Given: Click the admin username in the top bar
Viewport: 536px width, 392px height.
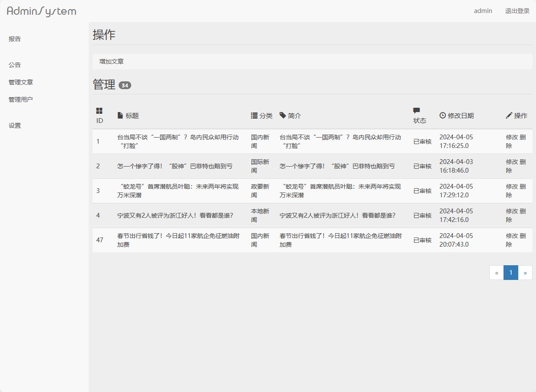Looking at the screenshot, I should point(483,11).
